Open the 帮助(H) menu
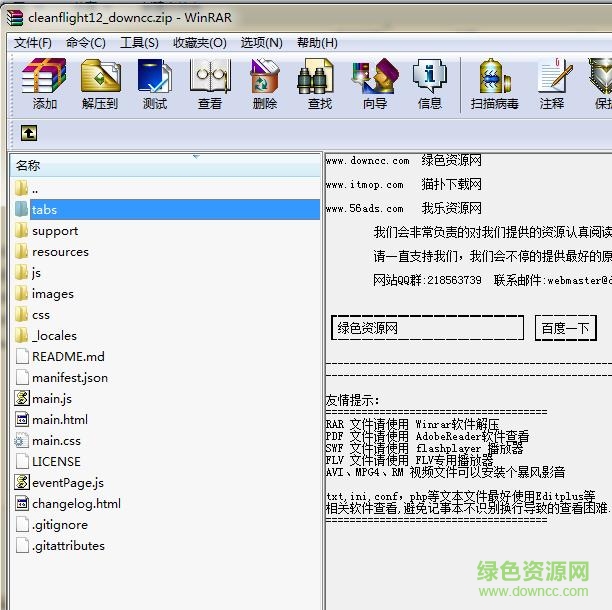This screenshot has height=610, width=612. (x=317, y=43)
